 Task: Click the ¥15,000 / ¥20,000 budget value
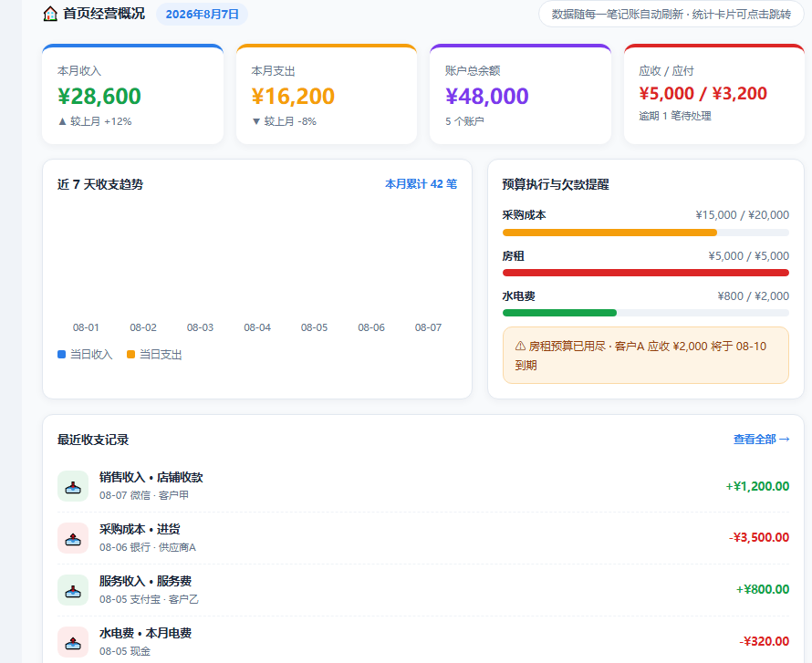pos(742,215)
